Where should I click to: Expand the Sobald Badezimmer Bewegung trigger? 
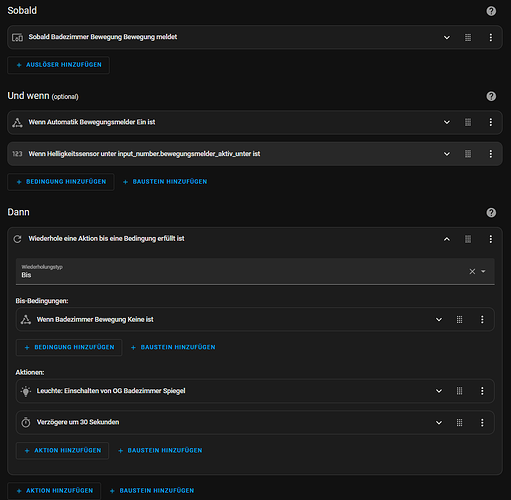click(447, 37)
